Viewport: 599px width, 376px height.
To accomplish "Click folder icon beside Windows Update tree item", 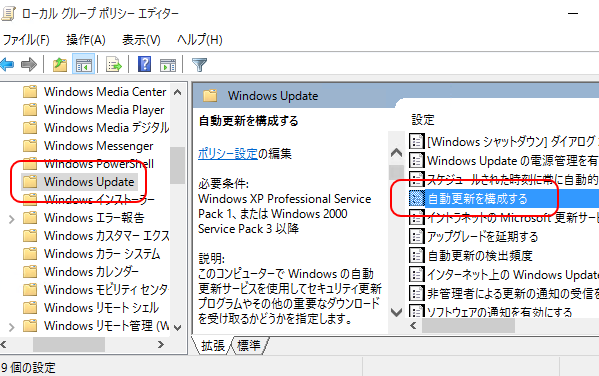I will pyautogui.click(x=30, y=182).
